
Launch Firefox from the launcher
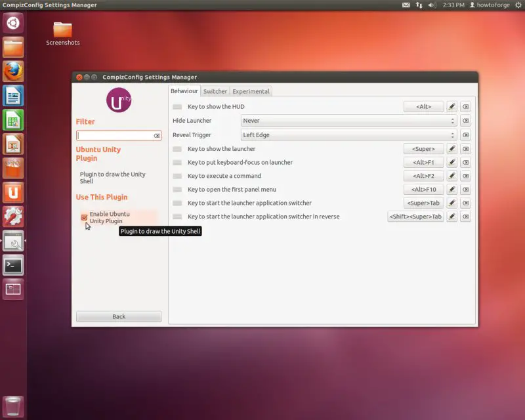coord(13,72)
